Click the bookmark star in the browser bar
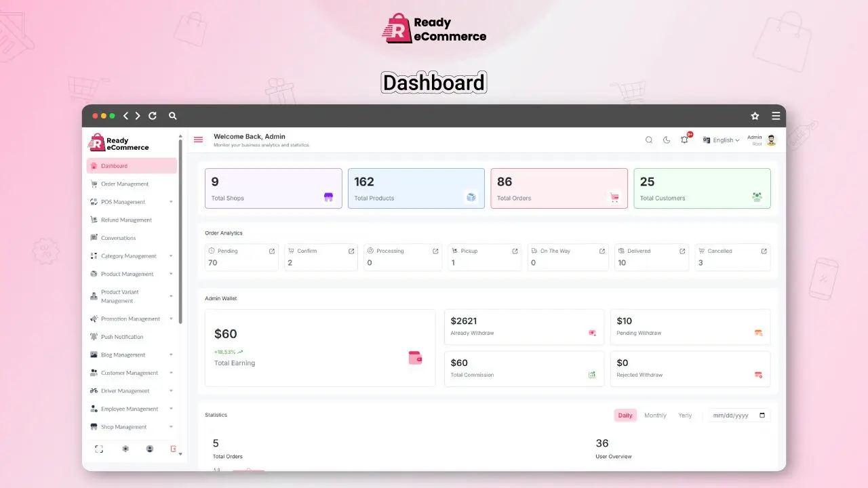This screenshot has width=868, height=488. [x=755, y=116]
